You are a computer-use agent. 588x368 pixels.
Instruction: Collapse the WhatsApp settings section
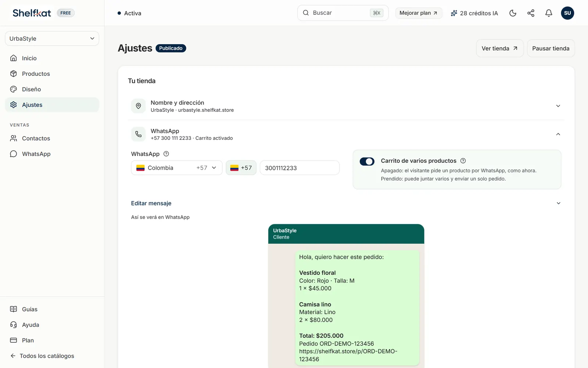coord(346,134)
